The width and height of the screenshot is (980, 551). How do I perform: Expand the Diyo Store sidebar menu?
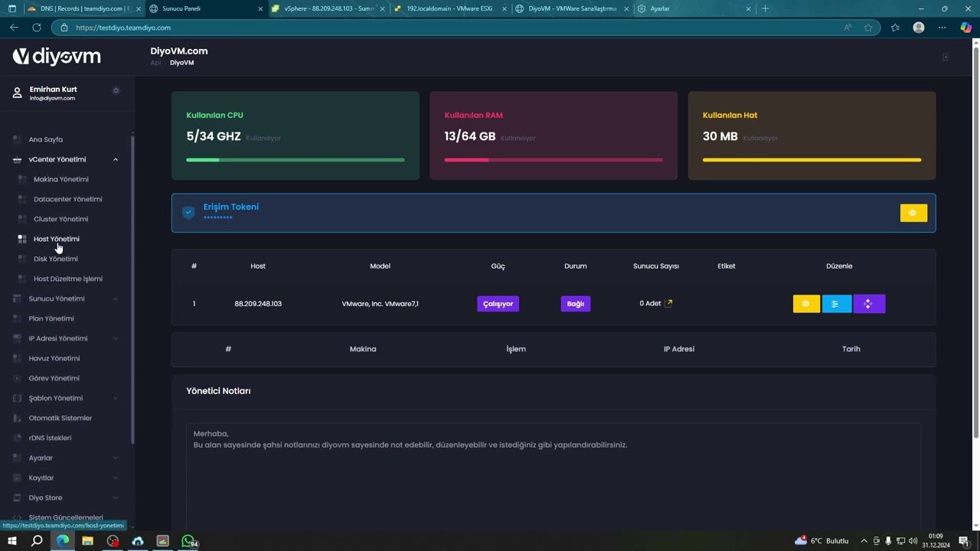pos(116,497)
